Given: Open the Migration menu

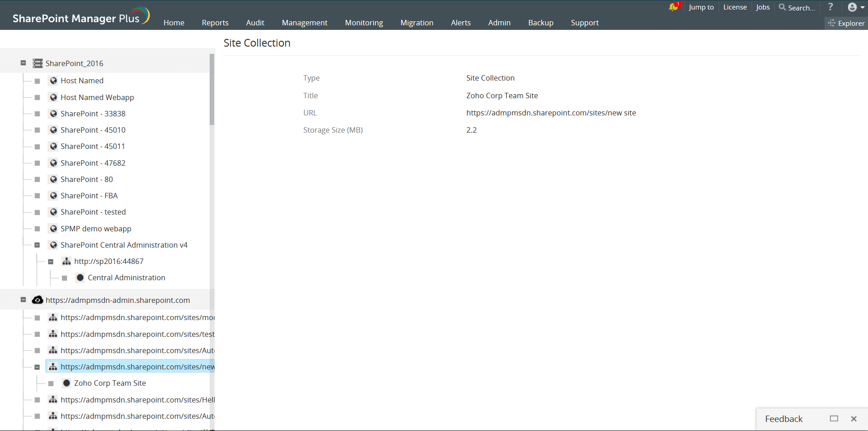Looking at the screenshot, I should pos(417,23).
